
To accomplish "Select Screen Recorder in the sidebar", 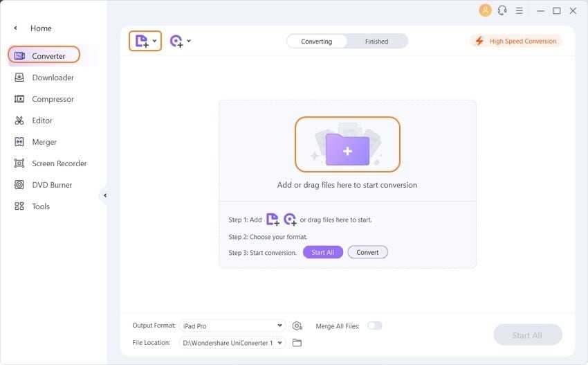I will [59, 163].
